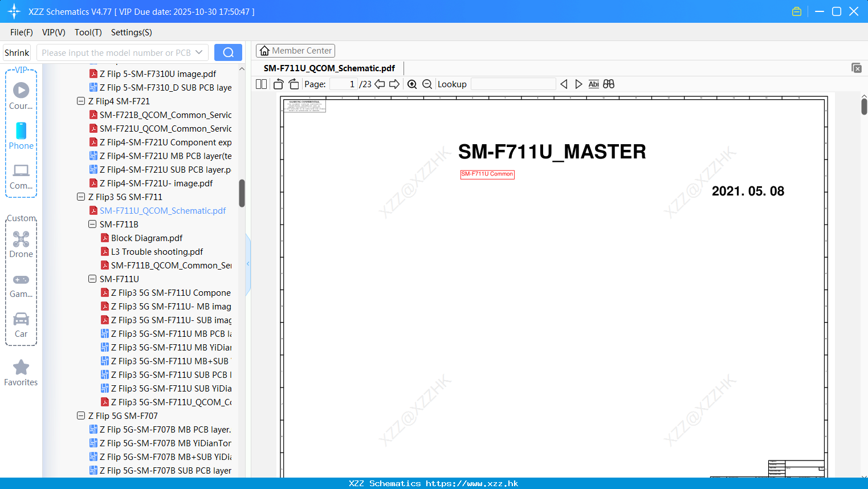Click the Lookup text field

(x=514, y=84)
